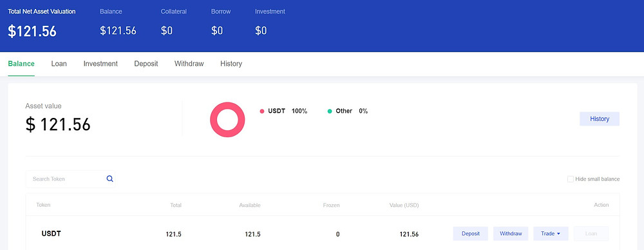Click the USDT 100% legend label
The width and height of the screenshot is (644, 250).
287,111
